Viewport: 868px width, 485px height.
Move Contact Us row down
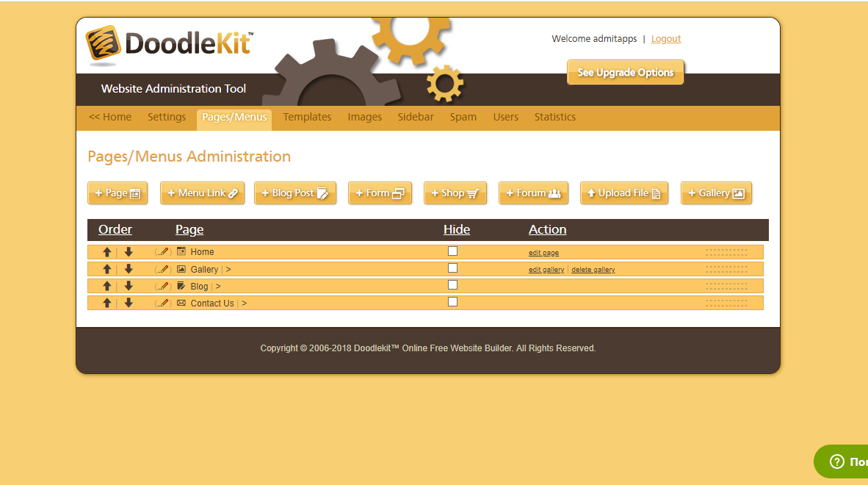click(x=129, y=303)
